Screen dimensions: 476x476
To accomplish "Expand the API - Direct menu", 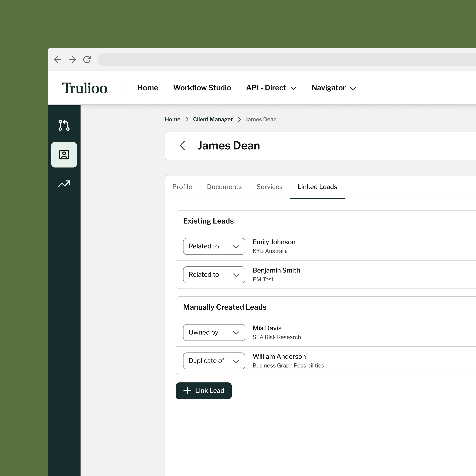I will click(271, 88).
